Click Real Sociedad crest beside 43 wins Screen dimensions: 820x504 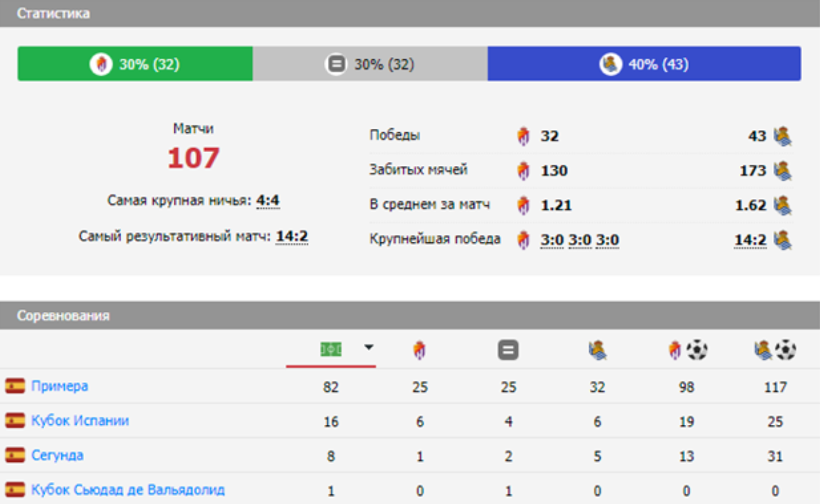click(782, 136)
